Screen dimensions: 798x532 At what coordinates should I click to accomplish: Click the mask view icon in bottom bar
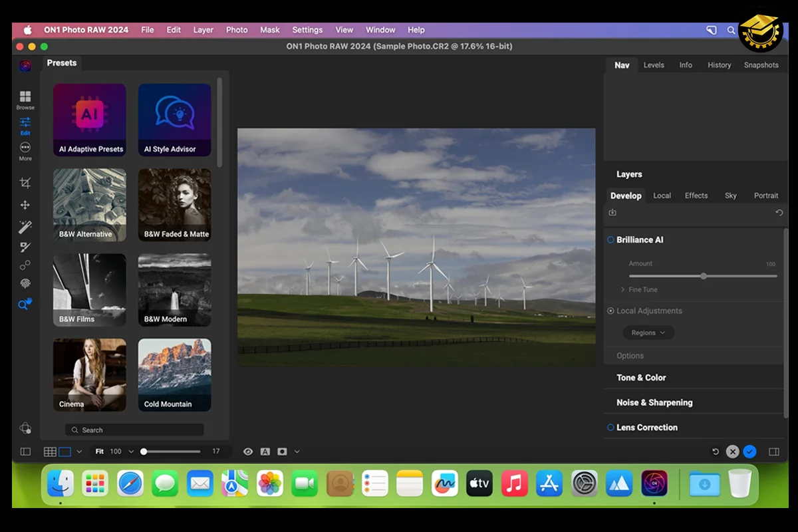pos(282,452)
